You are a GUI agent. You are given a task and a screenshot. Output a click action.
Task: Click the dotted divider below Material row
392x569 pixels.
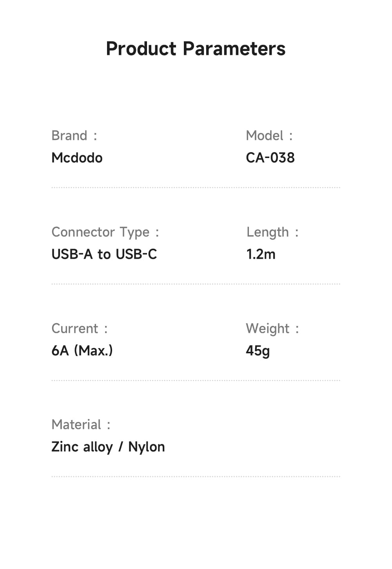pos(196,477)
